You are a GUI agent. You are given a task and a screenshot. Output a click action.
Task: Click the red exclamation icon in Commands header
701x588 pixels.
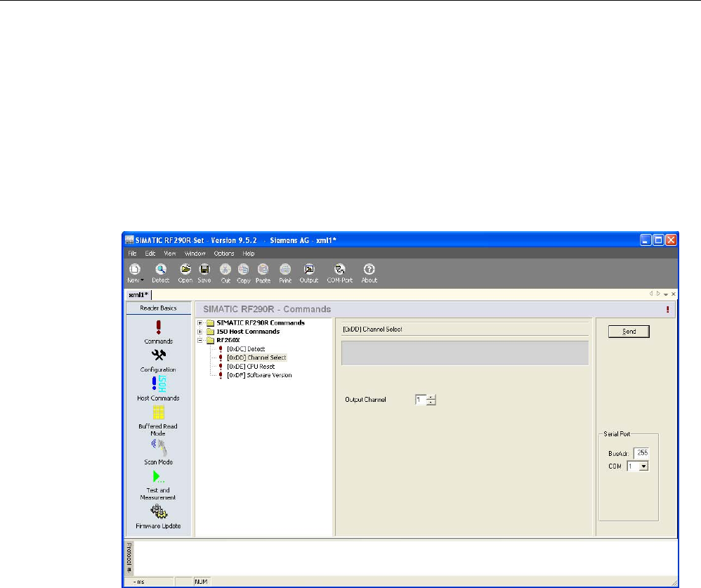(668, 309)
